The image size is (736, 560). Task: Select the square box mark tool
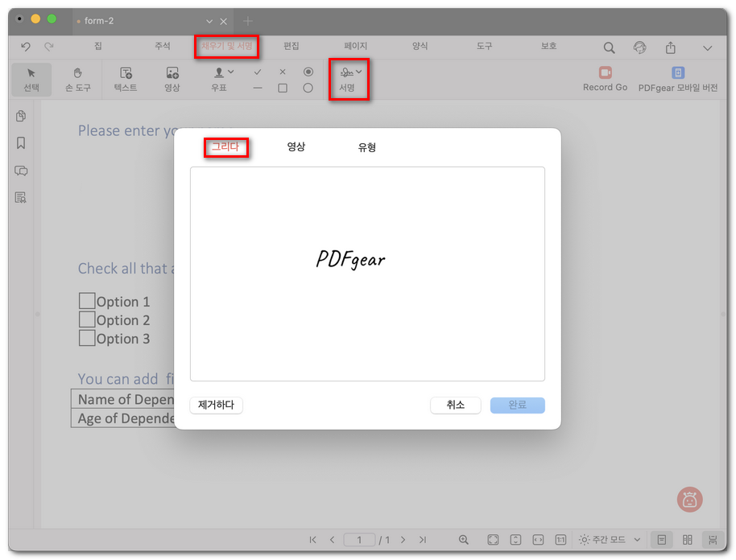point(283,88)
